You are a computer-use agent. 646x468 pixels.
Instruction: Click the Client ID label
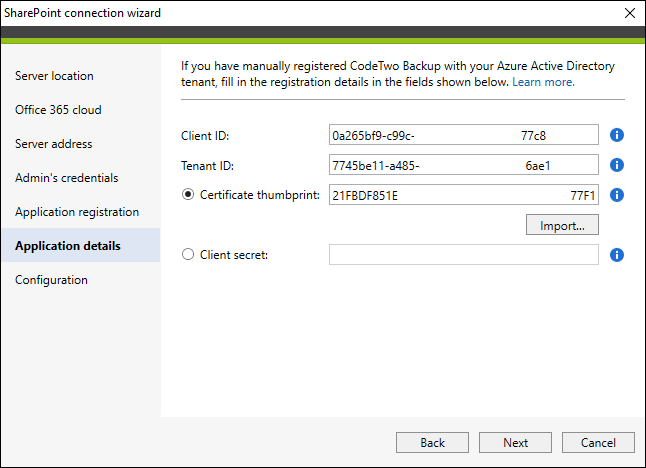pos(205,136)
